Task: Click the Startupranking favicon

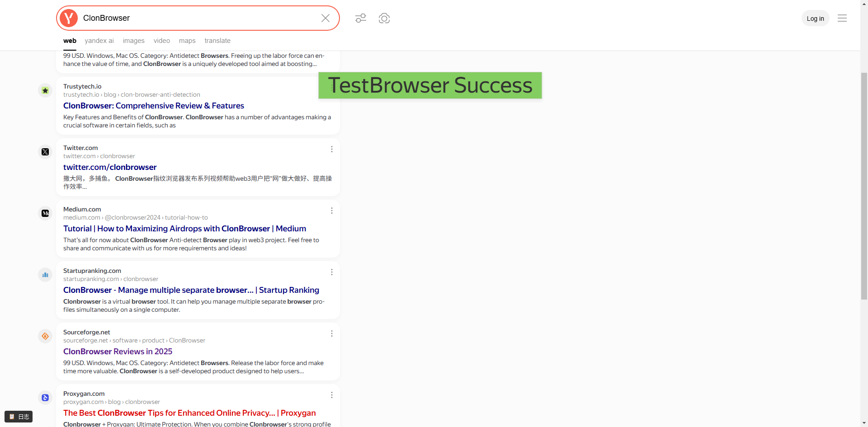Action: 45,275
